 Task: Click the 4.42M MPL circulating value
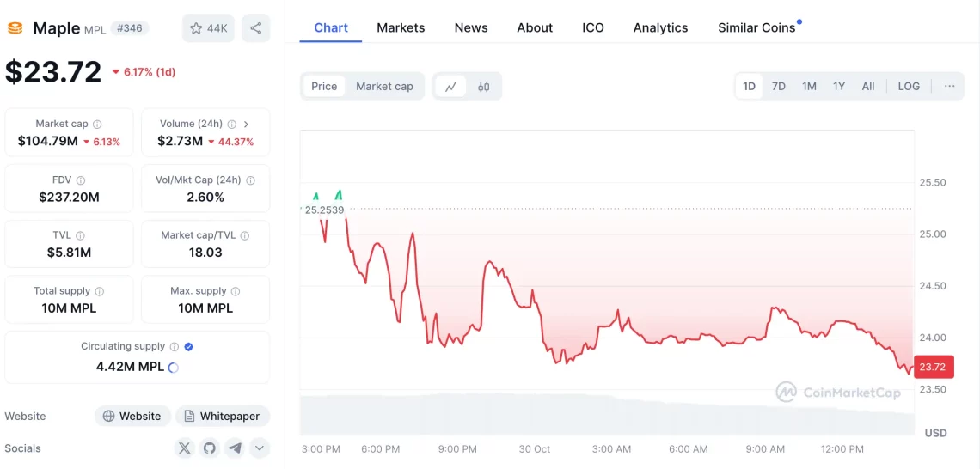[x=130, y=367]
